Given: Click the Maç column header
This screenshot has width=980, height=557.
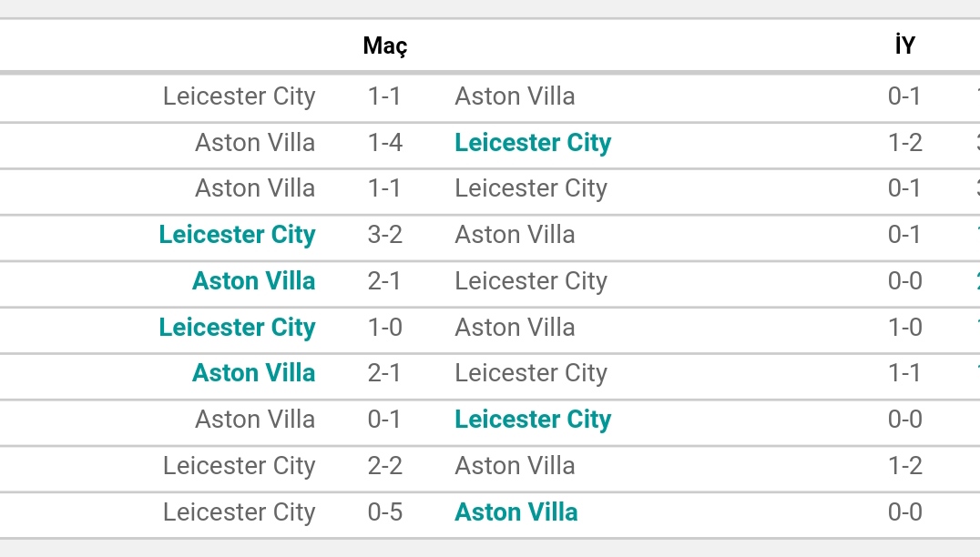Looking at the screenshot, I should click(385, 46).
